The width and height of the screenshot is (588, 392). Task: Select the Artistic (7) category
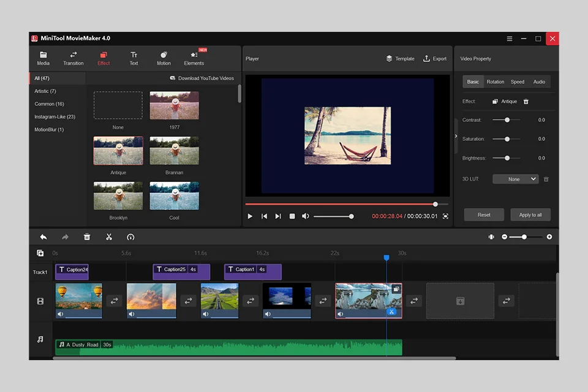[45, 91]
